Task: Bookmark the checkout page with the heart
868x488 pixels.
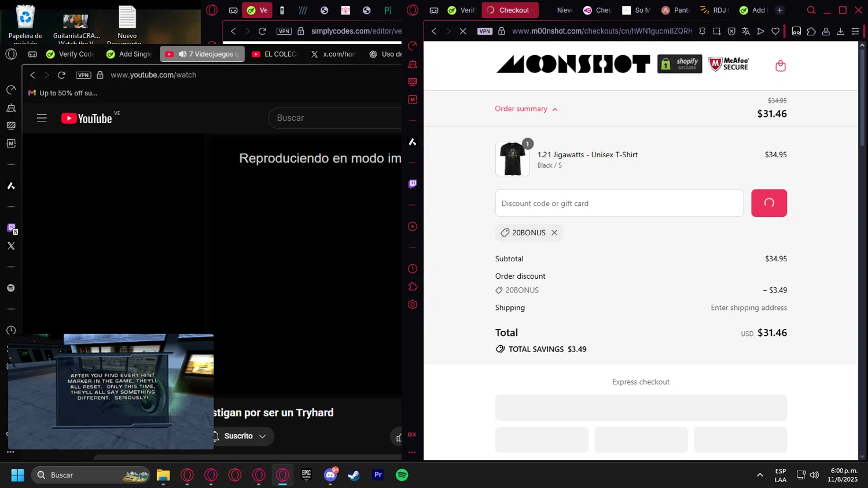Action: (x=775, y=31)
